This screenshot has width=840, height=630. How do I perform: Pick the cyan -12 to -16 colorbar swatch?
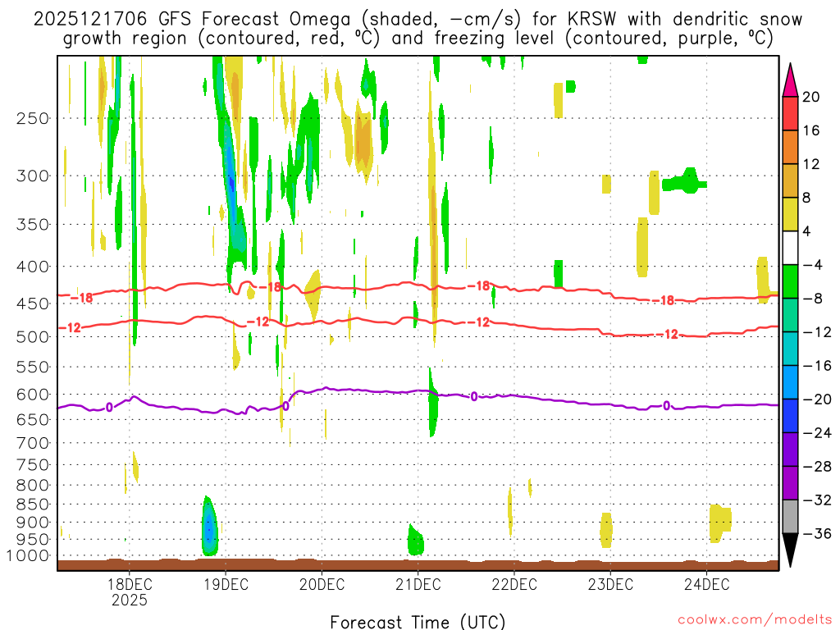click(790, 349)
